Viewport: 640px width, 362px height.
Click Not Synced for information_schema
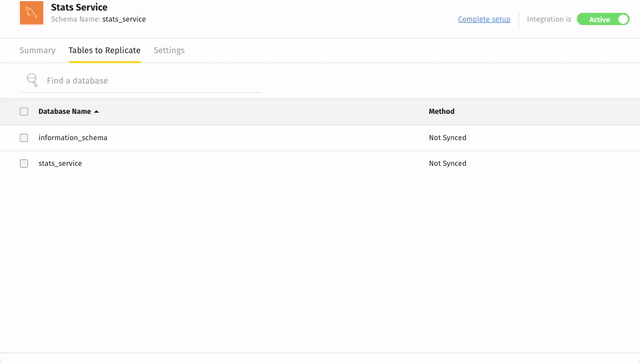point(447,138)
